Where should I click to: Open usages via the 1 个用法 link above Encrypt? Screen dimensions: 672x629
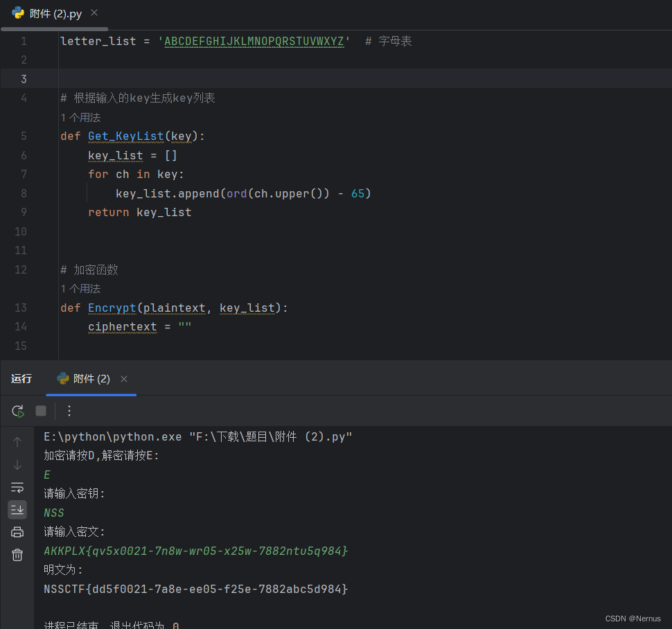(80, 288)
